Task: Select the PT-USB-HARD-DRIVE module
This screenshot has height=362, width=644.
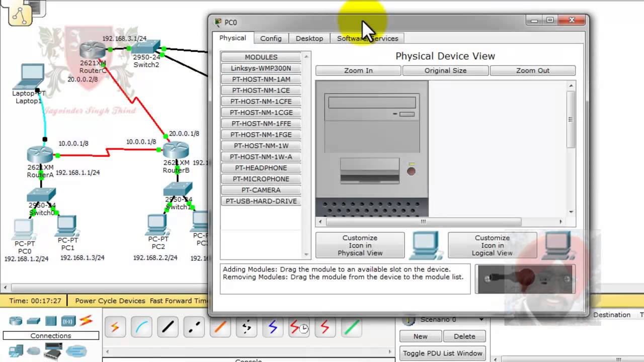Action: click(x=261, y=201)
